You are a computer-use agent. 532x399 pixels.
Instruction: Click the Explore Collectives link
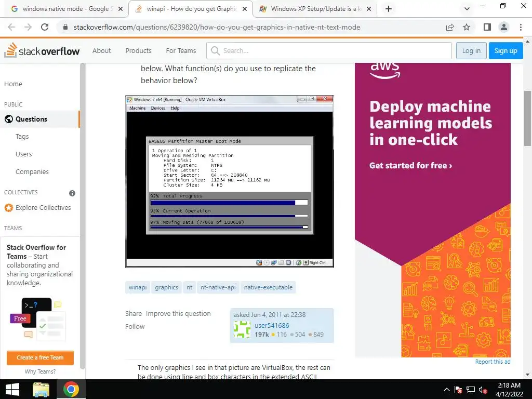tap(43, 208)
